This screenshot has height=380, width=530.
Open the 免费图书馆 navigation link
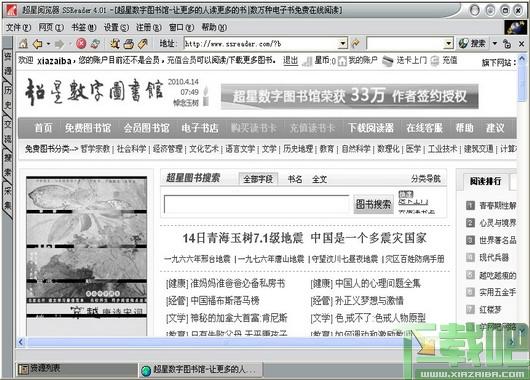pyautogui.click(x=88, y=128)
